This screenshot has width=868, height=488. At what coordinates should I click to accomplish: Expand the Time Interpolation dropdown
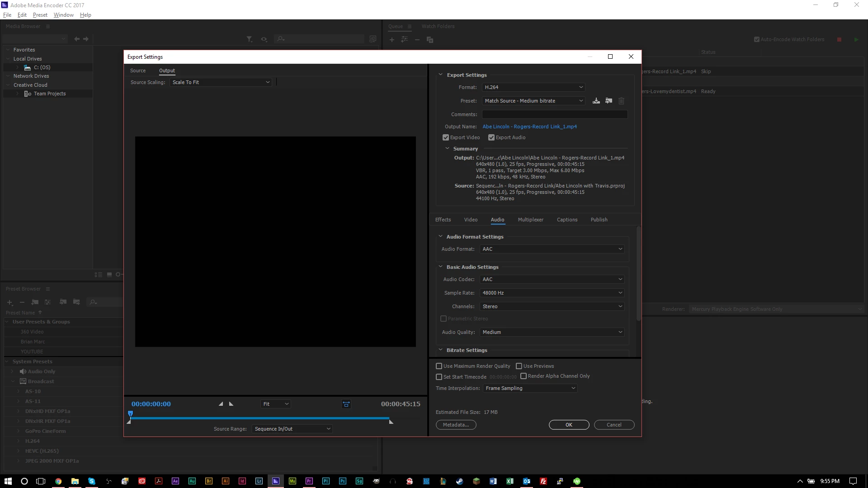[x=530, y=388]
